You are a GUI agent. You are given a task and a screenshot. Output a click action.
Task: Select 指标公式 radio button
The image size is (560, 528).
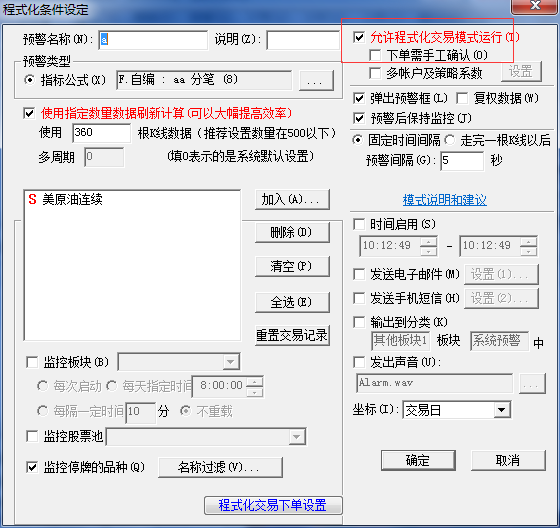coord(30,80)
